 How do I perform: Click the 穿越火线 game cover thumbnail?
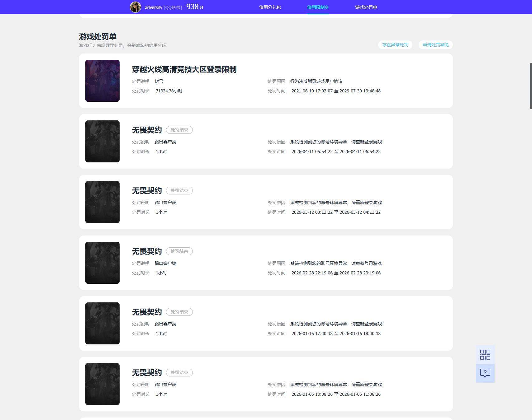(x=102, y=81)
